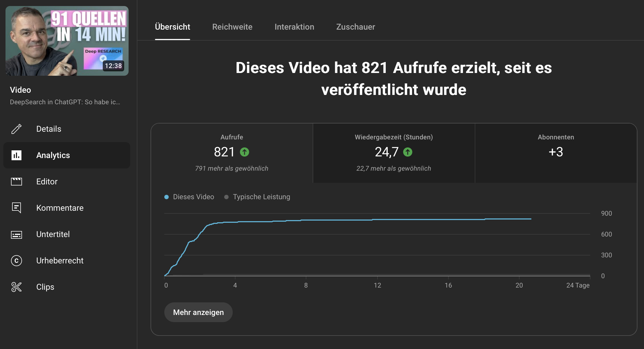Viewport: 644px width, 349px height.
Task: Switch to the Reichweite tab
Action: tap(232, 27)
